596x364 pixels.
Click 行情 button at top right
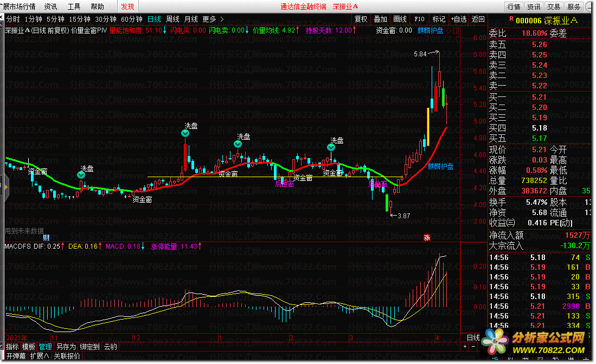pos(514,6)
